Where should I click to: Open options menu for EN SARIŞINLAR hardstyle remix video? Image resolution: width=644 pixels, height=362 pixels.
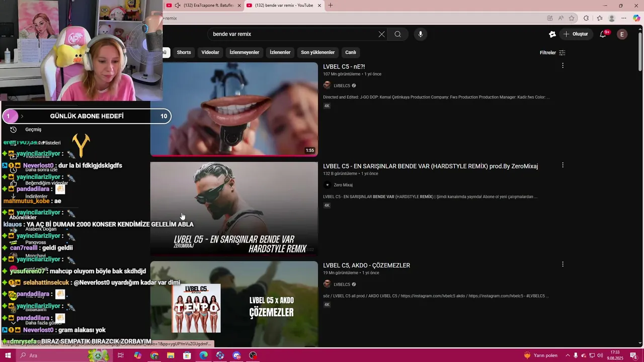(562, 165)
